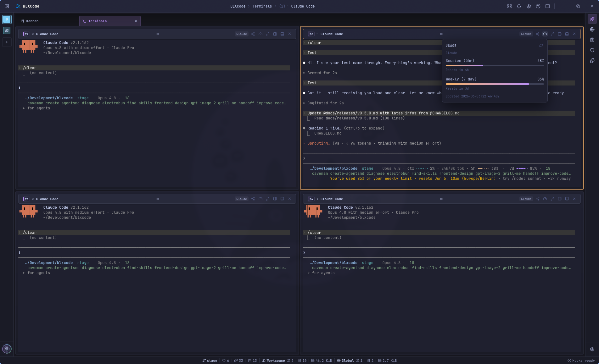Open the shield icon in right sidebar
Screen dimensions: 599x364
click(x=592, y=50)
